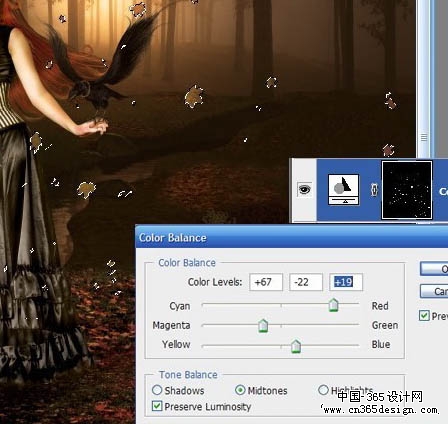448x424 pixels.
Task: Click the selected leaf near the crow
Action: pos(138,10)
